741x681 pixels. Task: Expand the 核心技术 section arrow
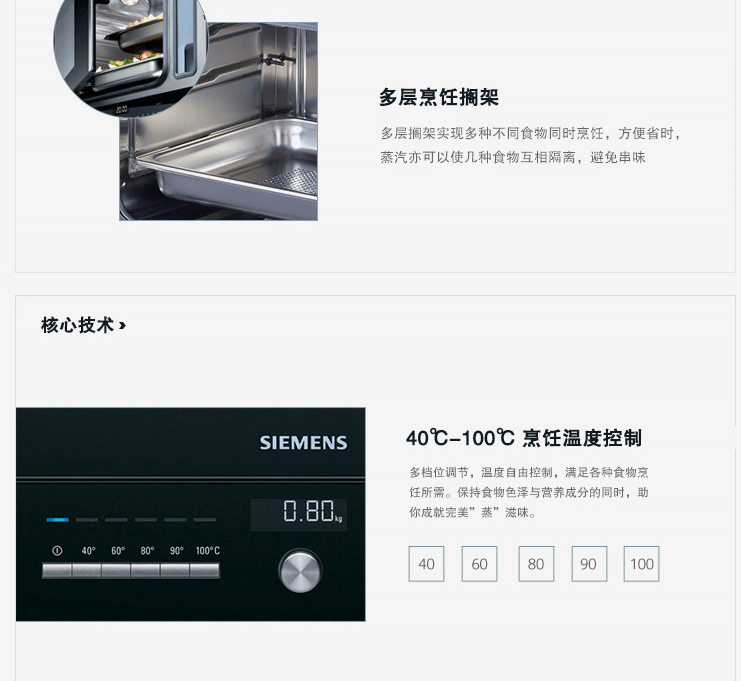tap(122, 326)
